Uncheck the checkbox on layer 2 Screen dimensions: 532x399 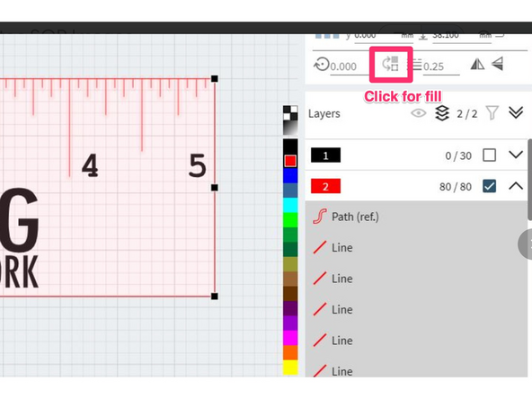pyautogui.click(x=489, y=186)
